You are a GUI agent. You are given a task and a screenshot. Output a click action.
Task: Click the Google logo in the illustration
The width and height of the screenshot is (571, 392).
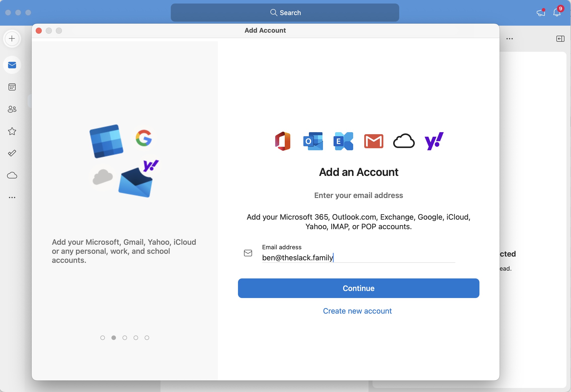144,138
